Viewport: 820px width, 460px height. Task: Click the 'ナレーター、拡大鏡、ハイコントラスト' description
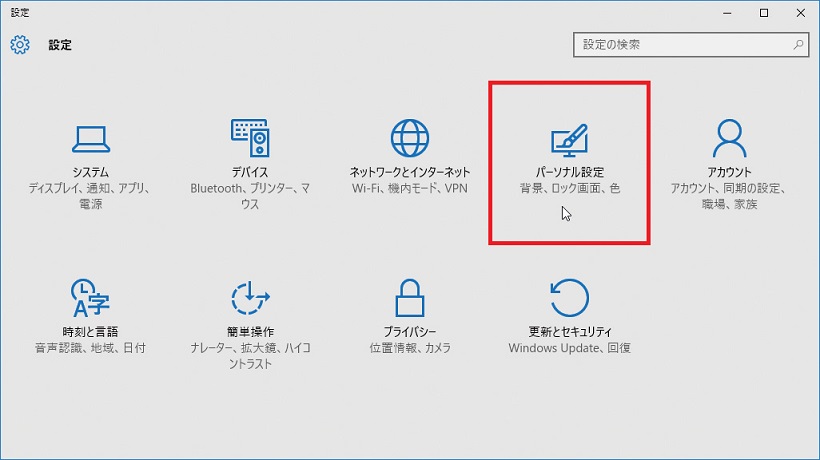click(250, 355)
